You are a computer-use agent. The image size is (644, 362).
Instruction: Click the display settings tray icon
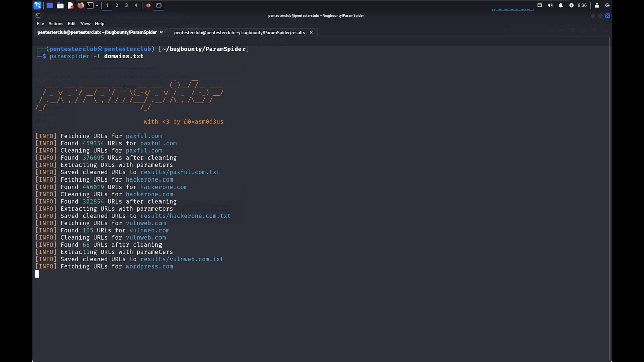tap(540, 5)
